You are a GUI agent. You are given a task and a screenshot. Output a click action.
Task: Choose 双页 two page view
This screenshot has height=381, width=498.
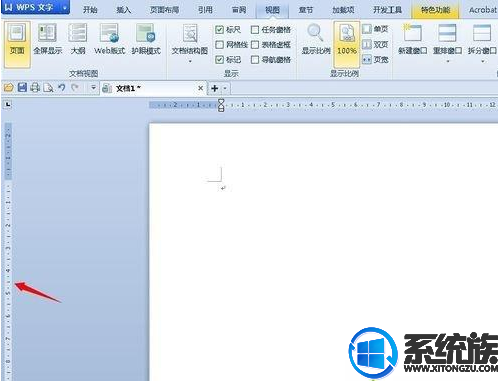pos(375,44)
